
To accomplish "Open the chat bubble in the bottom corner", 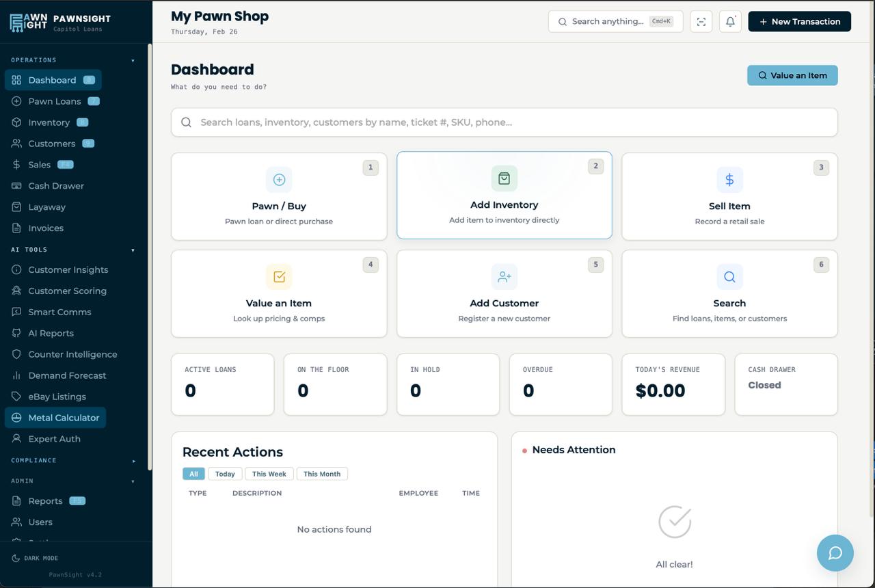I will 835,553.
